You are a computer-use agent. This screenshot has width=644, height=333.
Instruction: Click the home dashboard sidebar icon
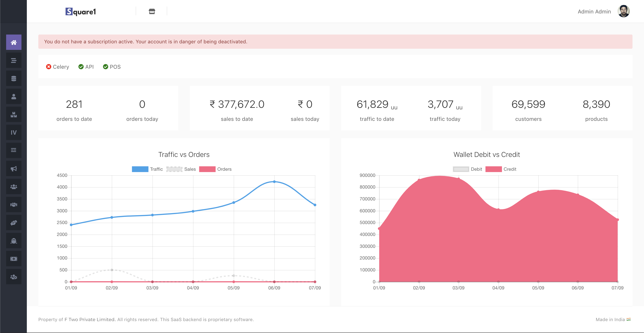coord(14,42)
